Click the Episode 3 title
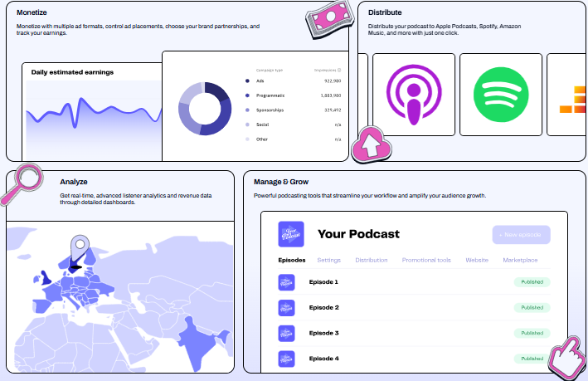 pyautogui.click(x=324, y=333)
